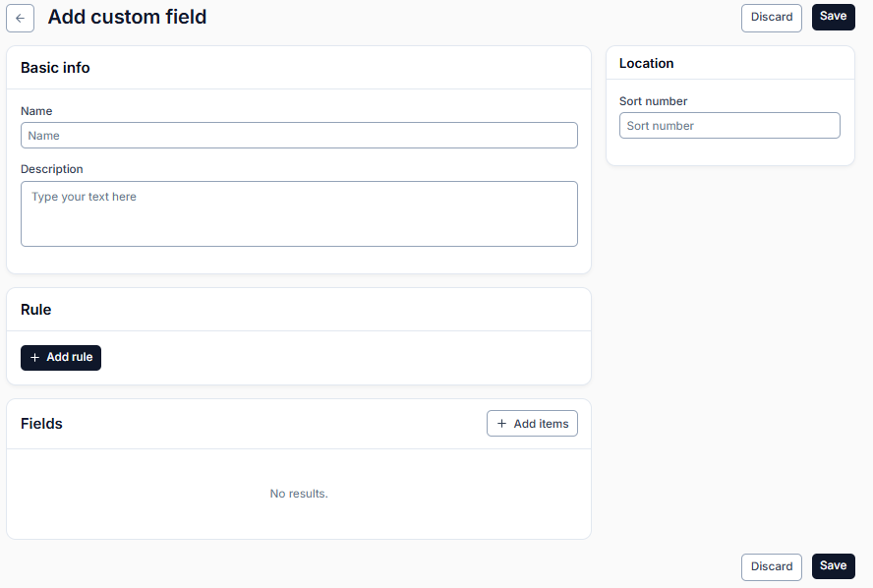This screenshot has width=873, height=588.
Task: Go back using the left arrow icon
Action: pyautogui.click(x=20, y=19)
